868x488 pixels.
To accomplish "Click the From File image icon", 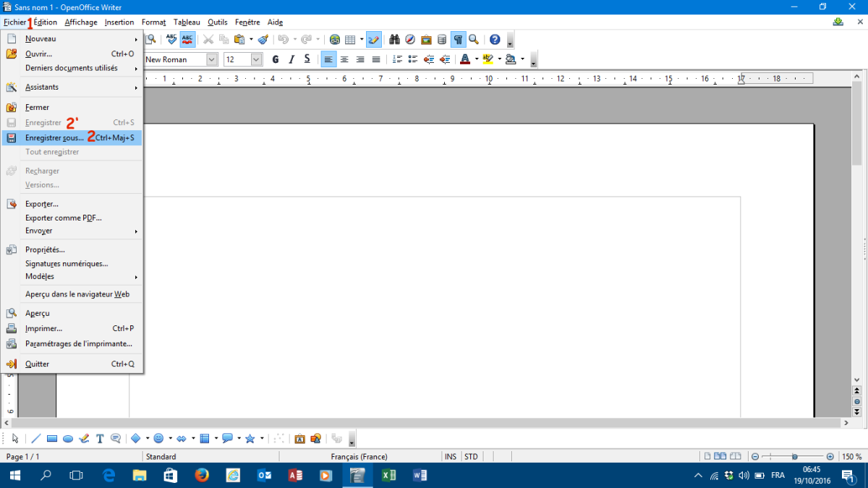I will [x=316, y=438].
